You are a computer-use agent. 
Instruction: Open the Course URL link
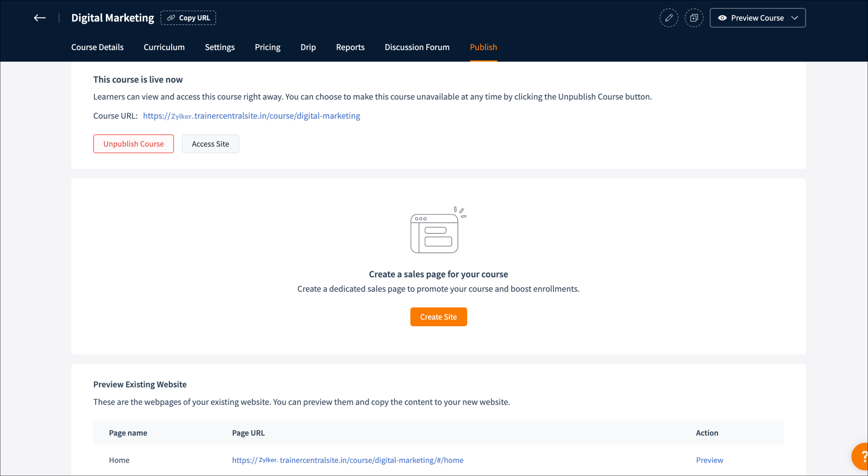[251, 116]
